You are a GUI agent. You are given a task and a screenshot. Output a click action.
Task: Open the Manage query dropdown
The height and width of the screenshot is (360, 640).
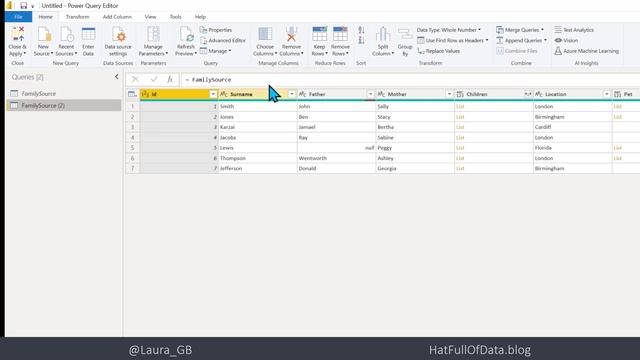(216, 51)
